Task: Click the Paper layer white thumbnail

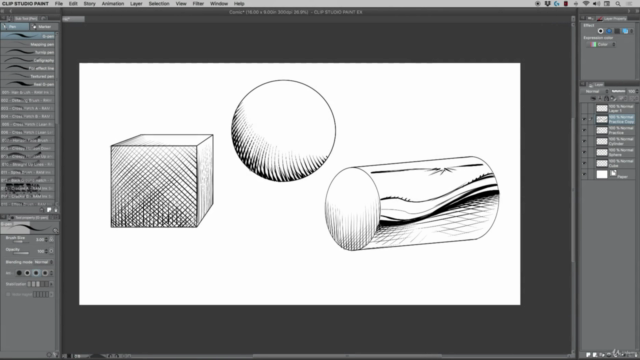Action: 602,174
